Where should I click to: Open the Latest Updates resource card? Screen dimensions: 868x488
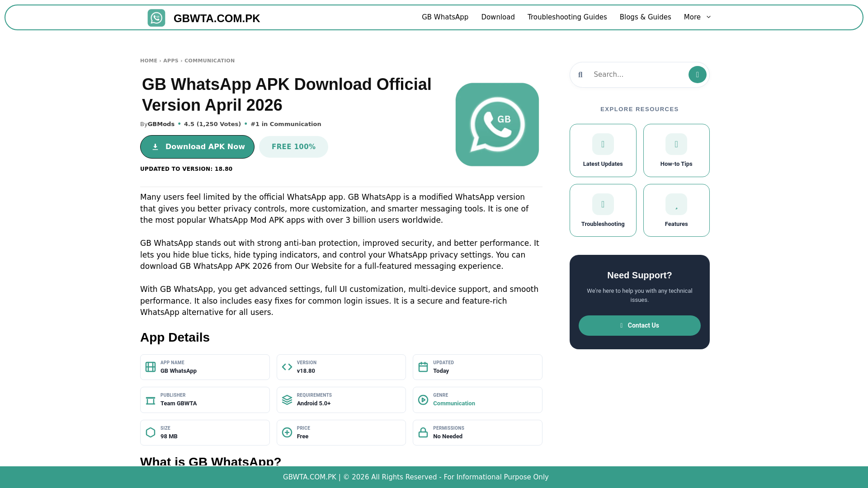click(603, 150)
